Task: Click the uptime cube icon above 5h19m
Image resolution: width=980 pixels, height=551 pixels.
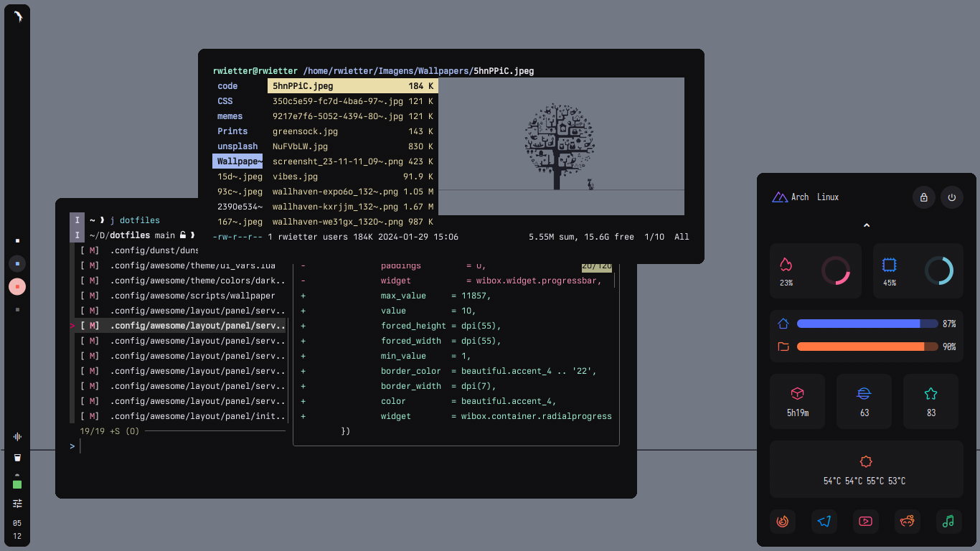Action: click(x=797, y=393)
